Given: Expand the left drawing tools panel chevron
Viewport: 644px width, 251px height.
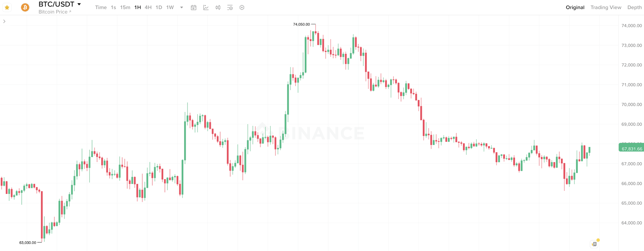Looking at the screenshot, I should (4, 21).
